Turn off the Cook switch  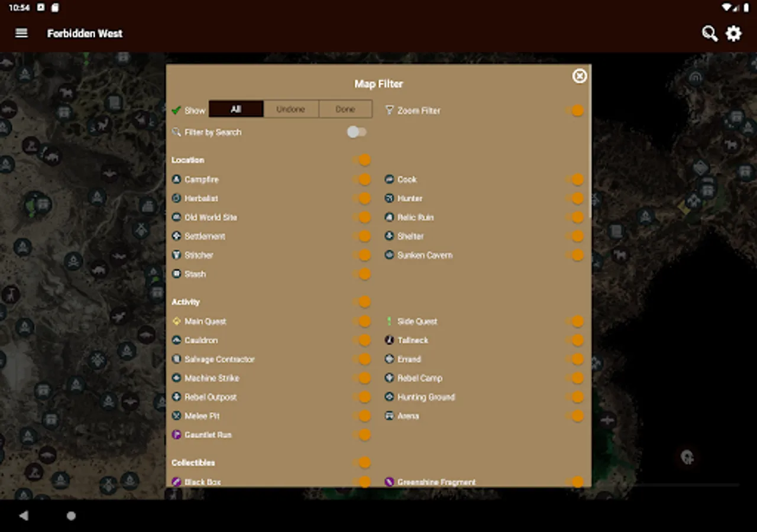[574, 179]
